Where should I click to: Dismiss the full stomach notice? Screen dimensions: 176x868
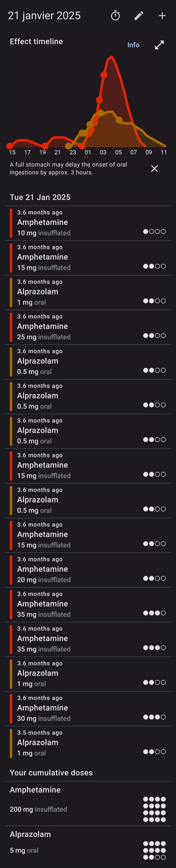coord(154,169)
